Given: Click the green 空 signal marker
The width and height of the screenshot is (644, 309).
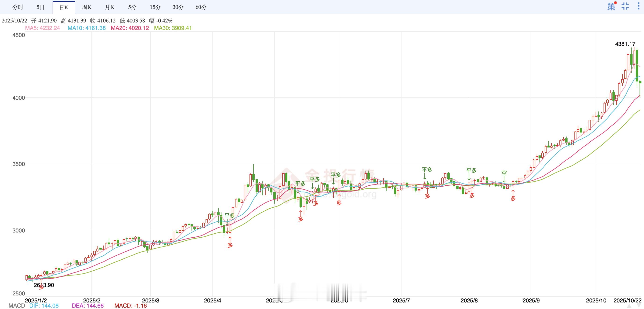Looking at the screenshot, I should coord(504,173).
